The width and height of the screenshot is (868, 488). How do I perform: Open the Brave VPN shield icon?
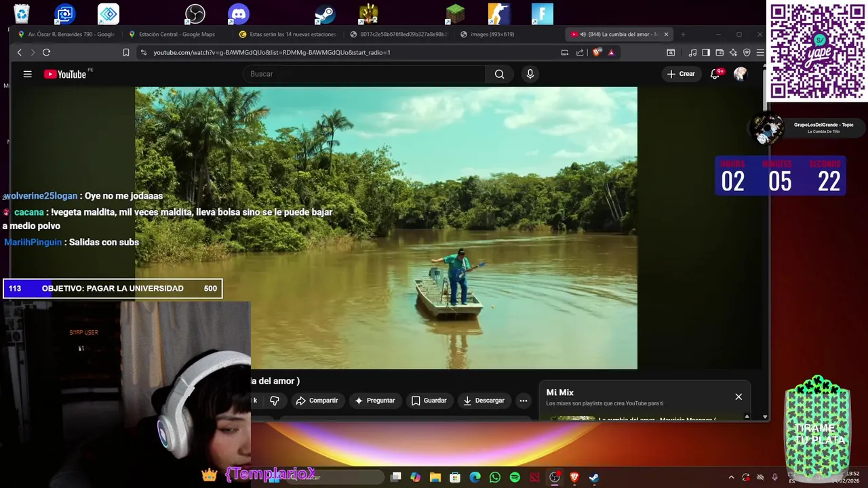(x=747, y=52)
